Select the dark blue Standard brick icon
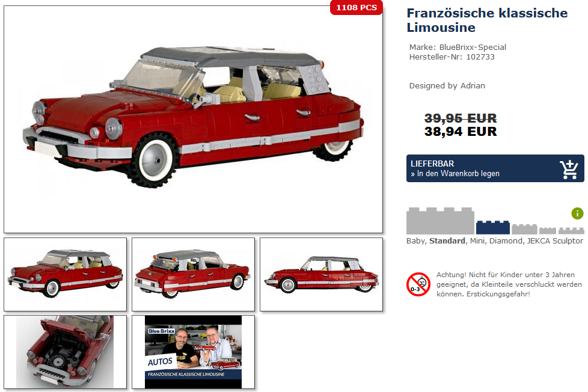The width and height of the screenshot is (588, 392). (x=493, y=228)
